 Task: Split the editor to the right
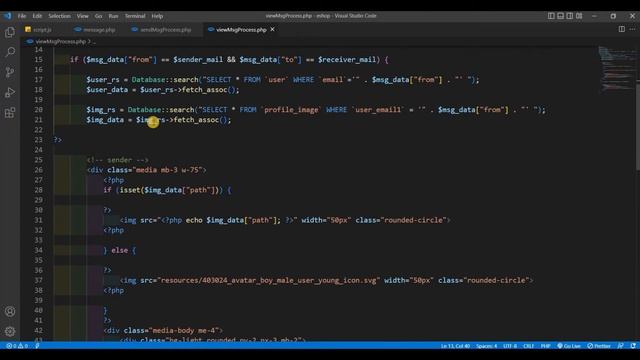point(621,29)
